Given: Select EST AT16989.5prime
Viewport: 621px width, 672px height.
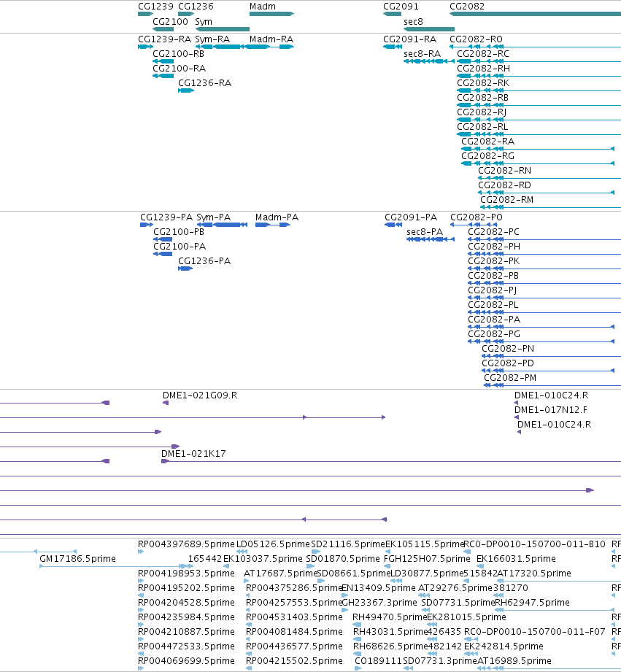Looking at the screenshot, I should (514, 661).
